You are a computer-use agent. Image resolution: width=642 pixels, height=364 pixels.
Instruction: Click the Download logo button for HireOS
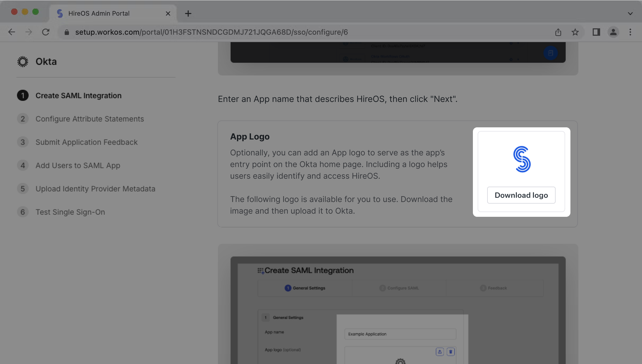coord(521,195)
